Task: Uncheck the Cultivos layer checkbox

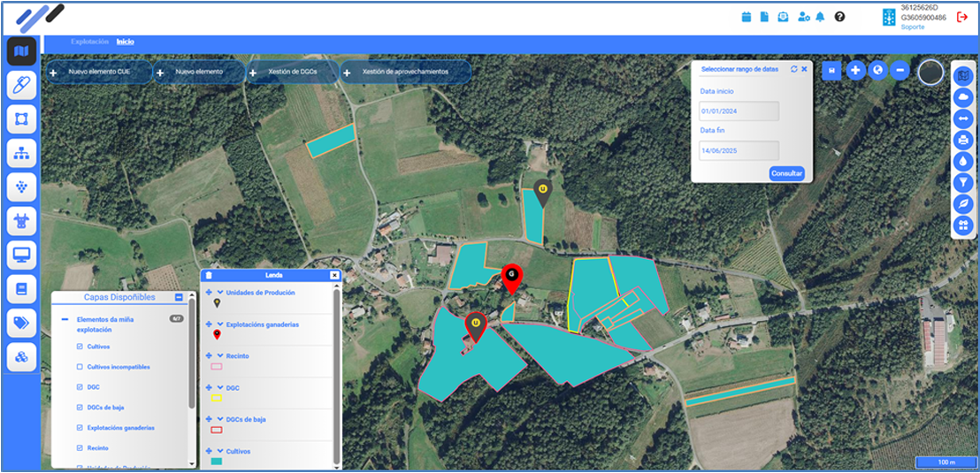Action: (x=80, y=347)
